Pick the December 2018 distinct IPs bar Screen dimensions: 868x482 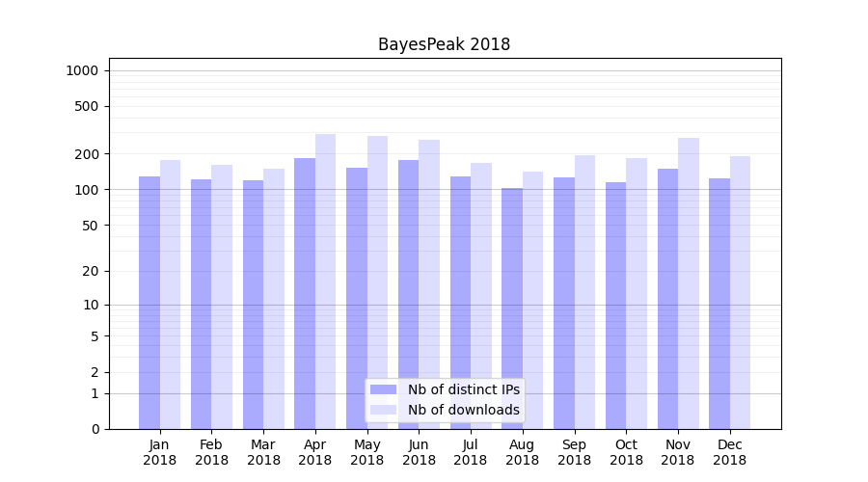point(719,304)
